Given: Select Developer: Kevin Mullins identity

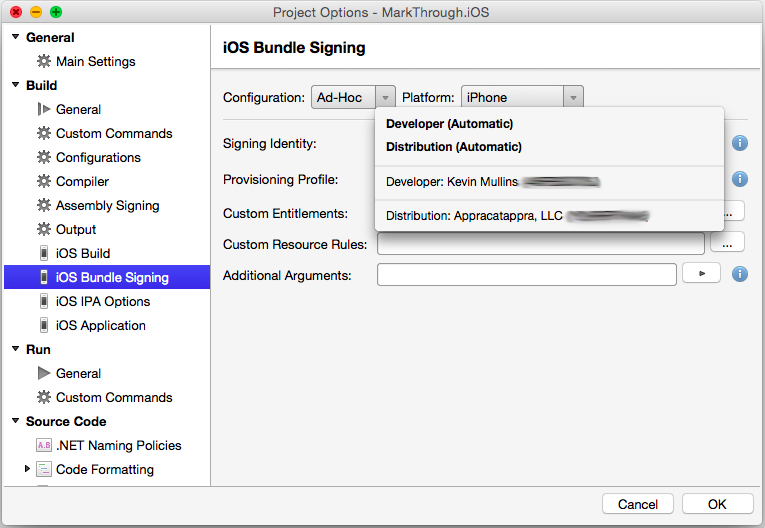Looking at the screenshot, I should pyautogui.click(x=492, y=182).
